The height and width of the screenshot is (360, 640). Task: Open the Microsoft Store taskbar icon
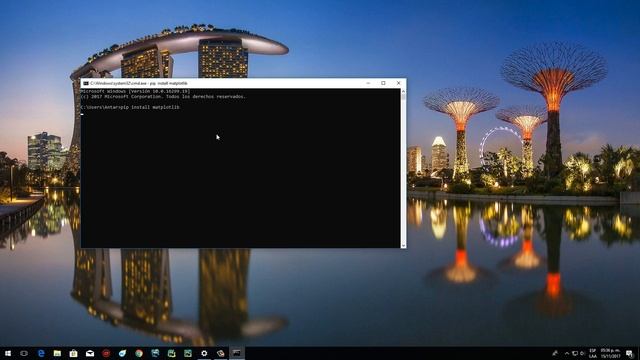click(x=73, y=353)
